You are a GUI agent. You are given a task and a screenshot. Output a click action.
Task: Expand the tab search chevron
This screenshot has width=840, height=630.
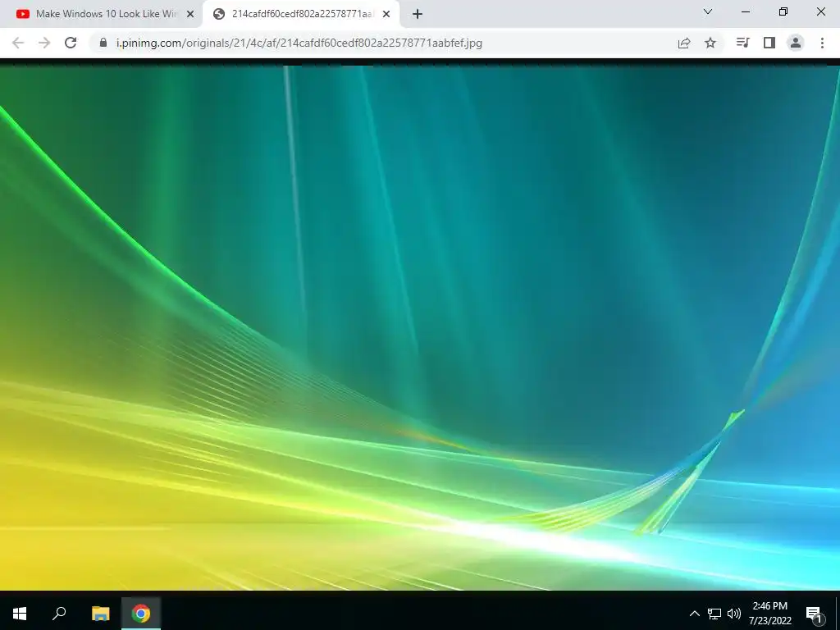[x=708, y=11]
